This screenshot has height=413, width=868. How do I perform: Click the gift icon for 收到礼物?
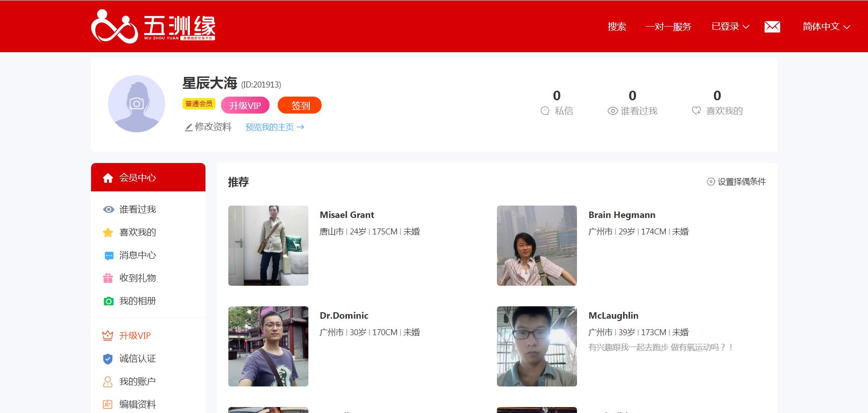tap(108, 278)
